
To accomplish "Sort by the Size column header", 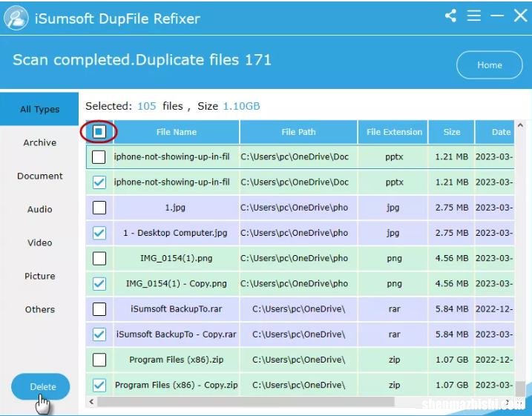I will 452,132.
